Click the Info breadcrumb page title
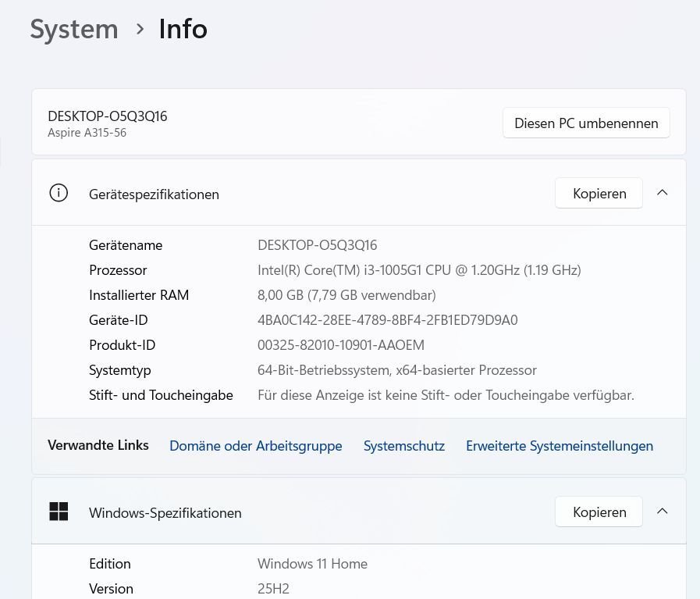The height and width of the screenshot is (599, 700). 183,30
